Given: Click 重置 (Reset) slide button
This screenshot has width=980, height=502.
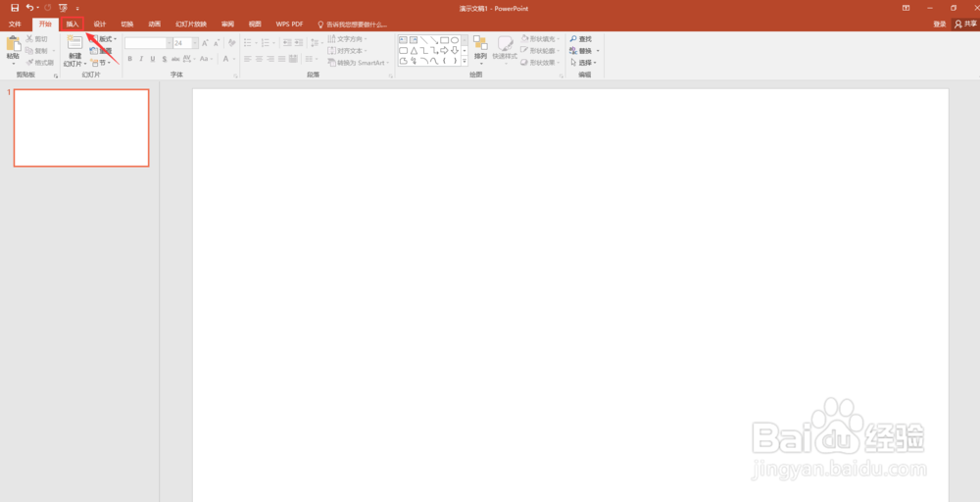Looking at the screenshot, I should [x=101, y=51].
